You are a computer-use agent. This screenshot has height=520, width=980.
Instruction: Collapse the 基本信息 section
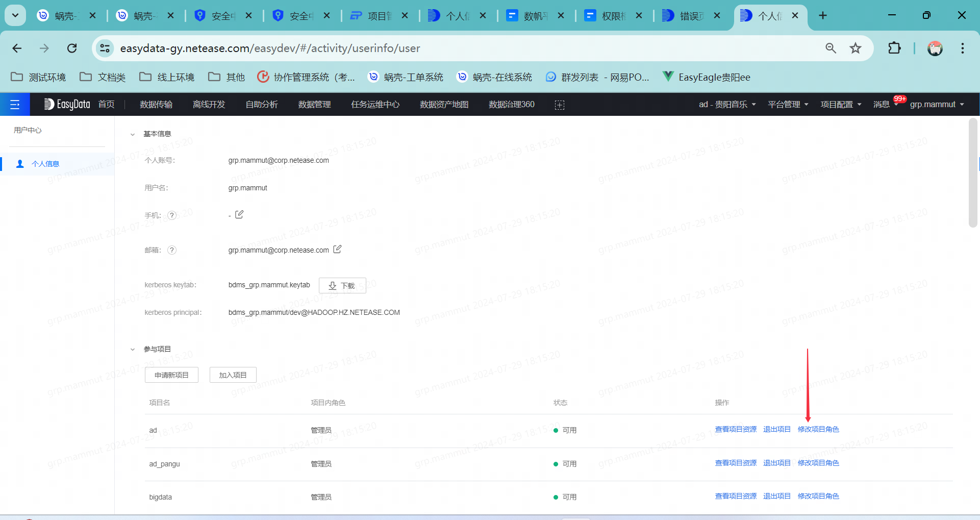click(x=133, y=134)
